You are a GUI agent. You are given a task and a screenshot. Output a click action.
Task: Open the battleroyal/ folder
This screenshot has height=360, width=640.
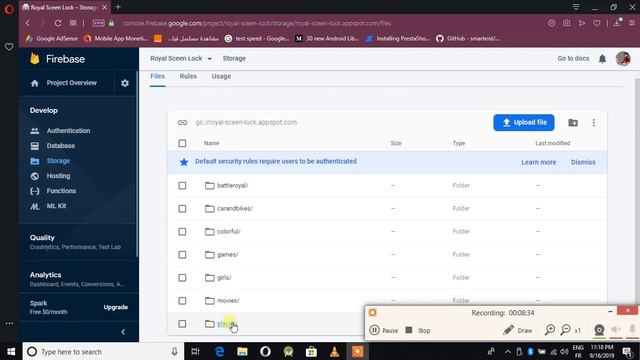[232, 185]
